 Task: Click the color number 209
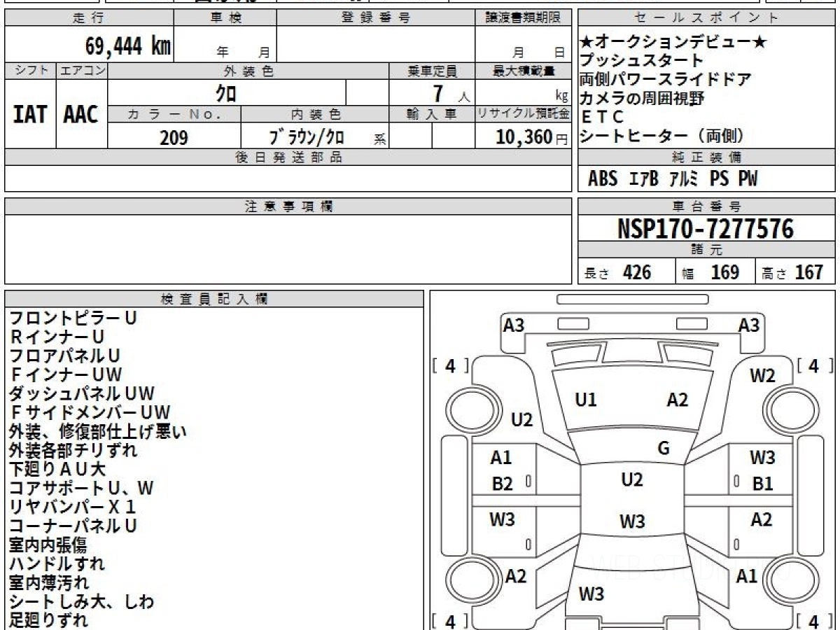tap(174, 138)
